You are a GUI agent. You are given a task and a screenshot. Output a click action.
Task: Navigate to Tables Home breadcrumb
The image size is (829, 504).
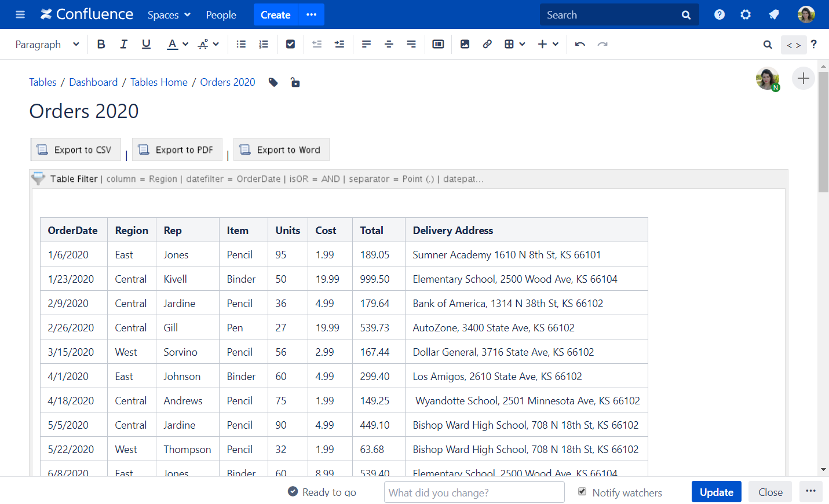pos(159,82)
